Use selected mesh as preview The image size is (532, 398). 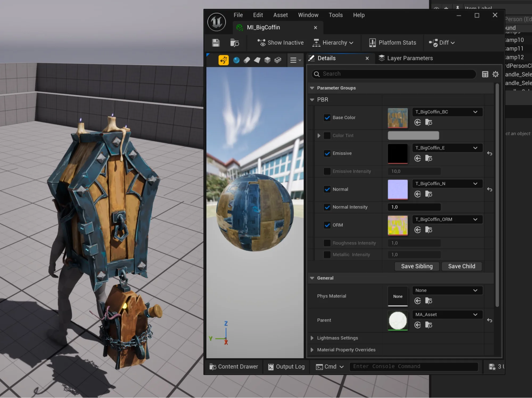tap(278, 60)
